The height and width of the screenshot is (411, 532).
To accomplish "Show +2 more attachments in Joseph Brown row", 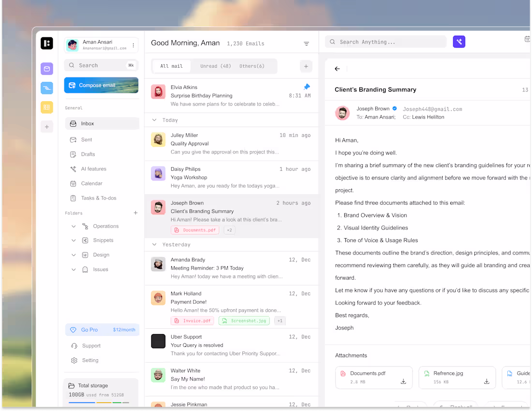I will coord(230,230).
